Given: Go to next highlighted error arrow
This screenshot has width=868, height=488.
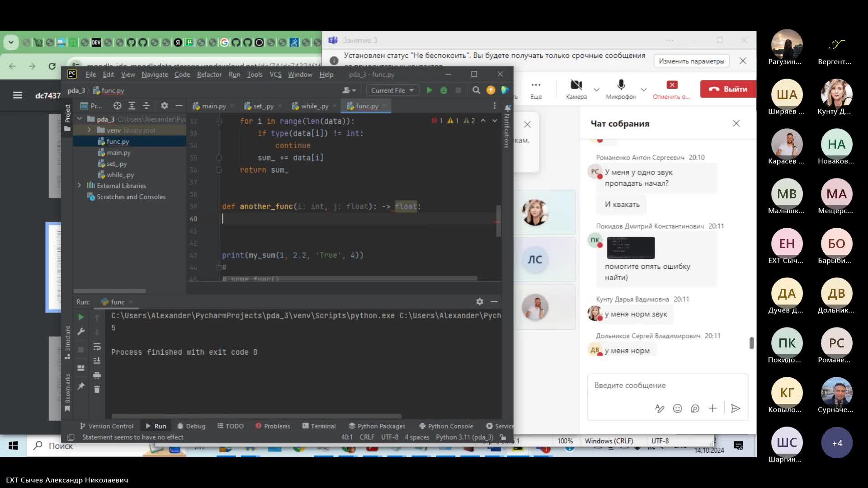Looking at the screenshot, I should [495, 121].
